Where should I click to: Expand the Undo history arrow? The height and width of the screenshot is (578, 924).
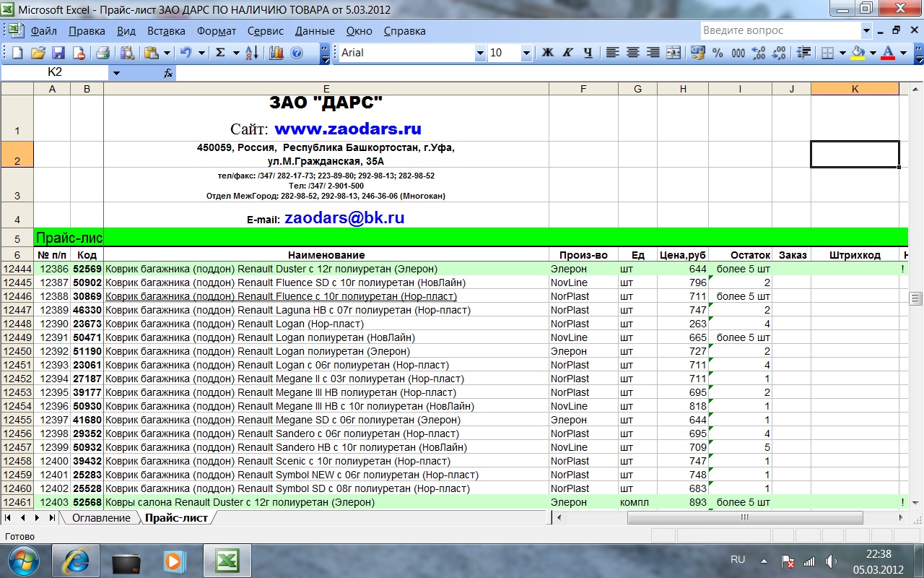(201, 53)
